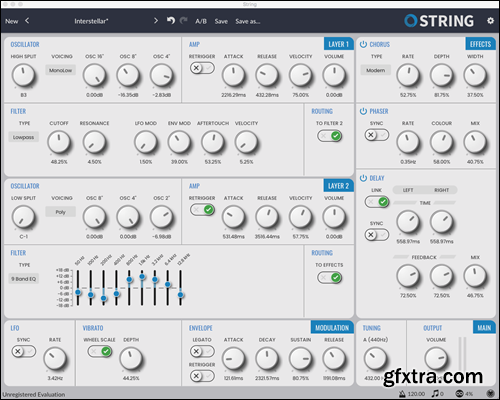Viewport: 500px width, 400px height.
Task: Toggle Layer 1 Amp Retrigger switch
Action: pyautogui.click(x=202, y=68)
